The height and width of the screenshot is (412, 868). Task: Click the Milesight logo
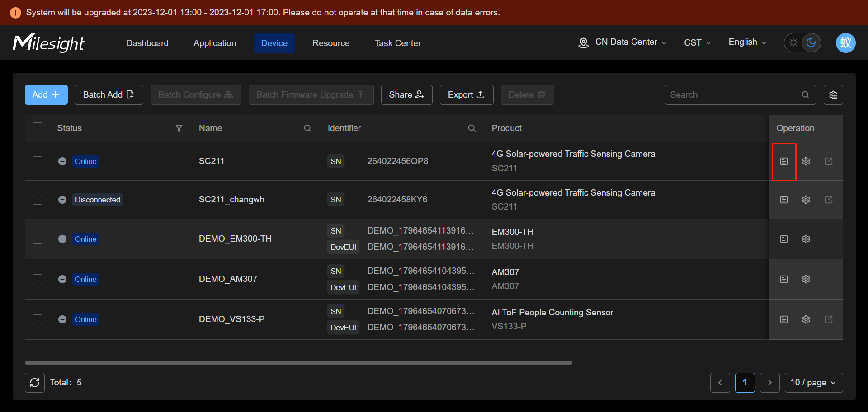coord(48,43)
